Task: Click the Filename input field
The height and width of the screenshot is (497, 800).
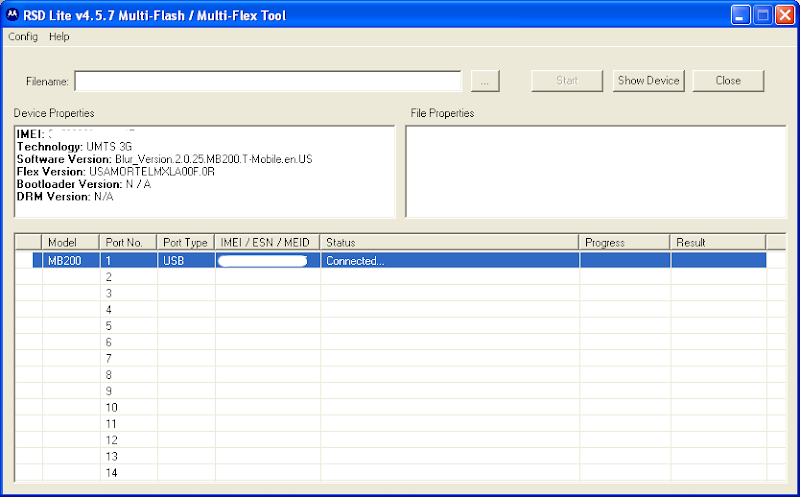Action: (x=268, y=81)
